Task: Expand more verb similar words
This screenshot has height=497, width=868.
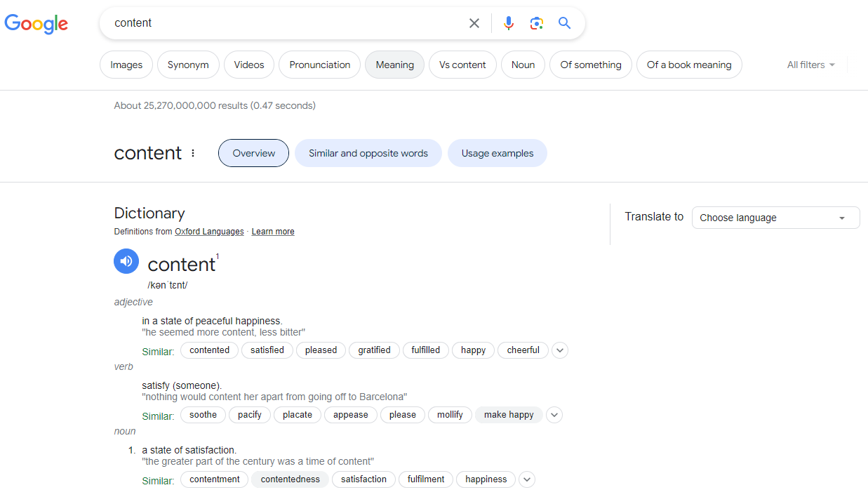Action: pos(554,415)
